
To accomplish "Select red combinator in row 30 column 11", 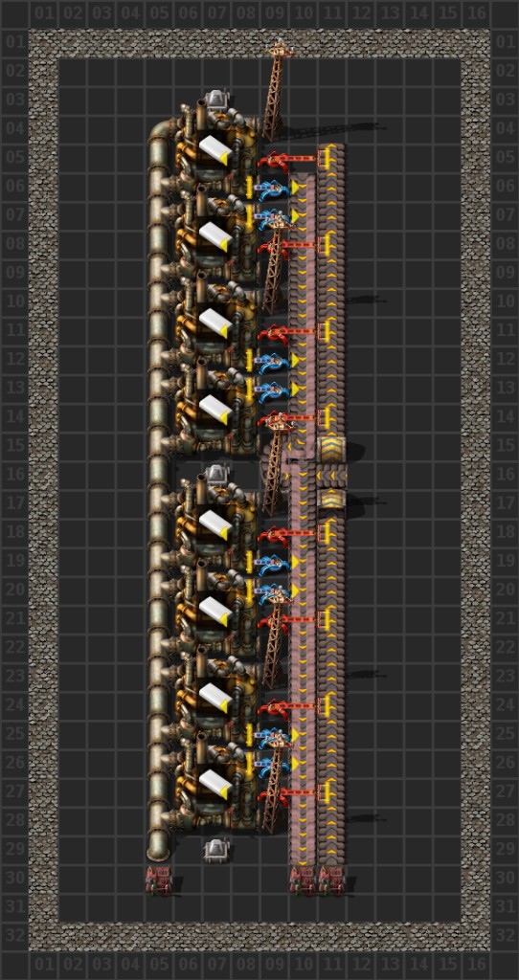I will (331, 880).
